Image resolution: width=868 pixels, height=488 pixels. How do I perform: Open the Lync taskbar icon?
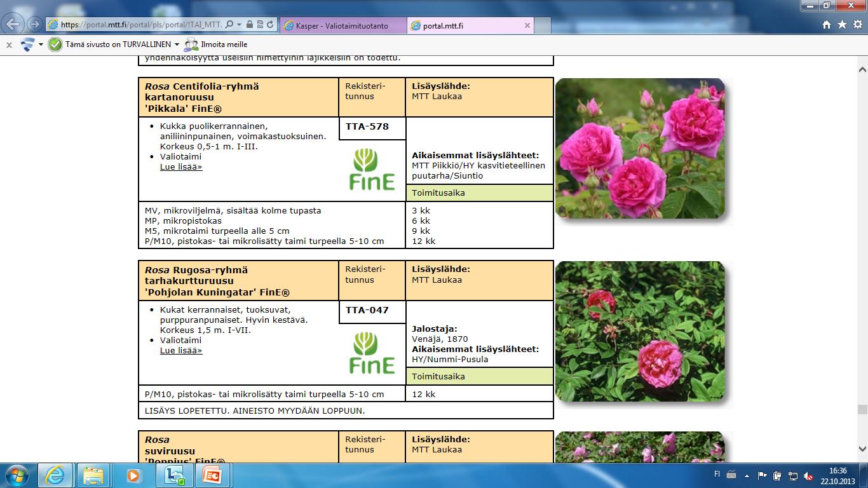pyautogui.click(x=173, y=475)
